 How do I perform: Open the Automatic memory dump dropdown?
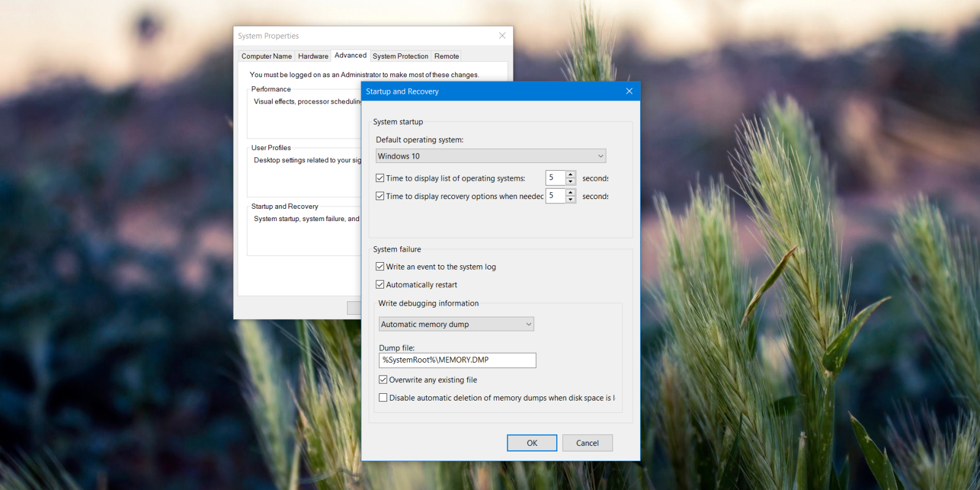click(456, 324)
